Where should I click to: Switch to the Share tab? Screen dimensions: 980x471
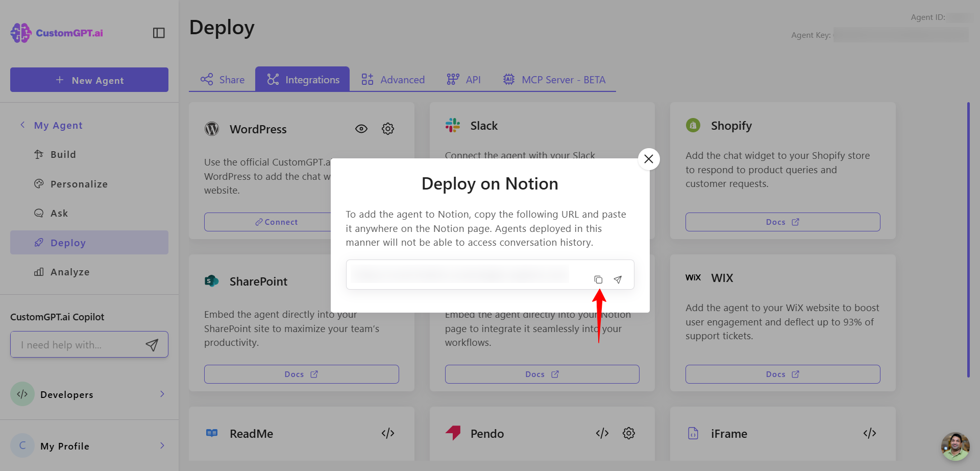tap(223, 80)
